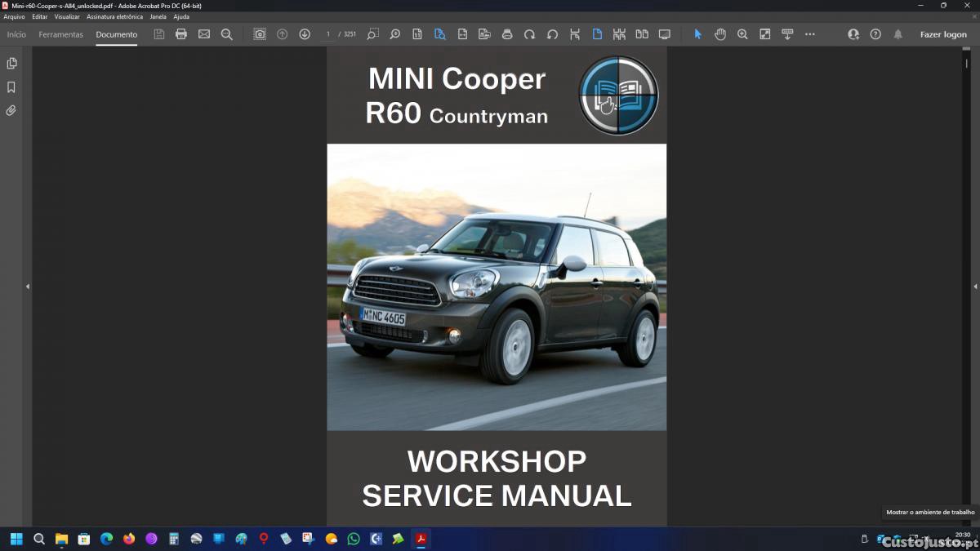
Task: Take a snapshot with camera tool
Action: click(260, 34)
